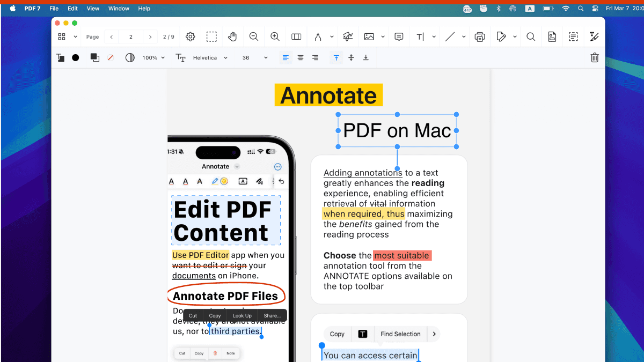Click the fill color squares icon
Image resolution: width=644 pixels, height=362 pixels.
pos(95,57)
